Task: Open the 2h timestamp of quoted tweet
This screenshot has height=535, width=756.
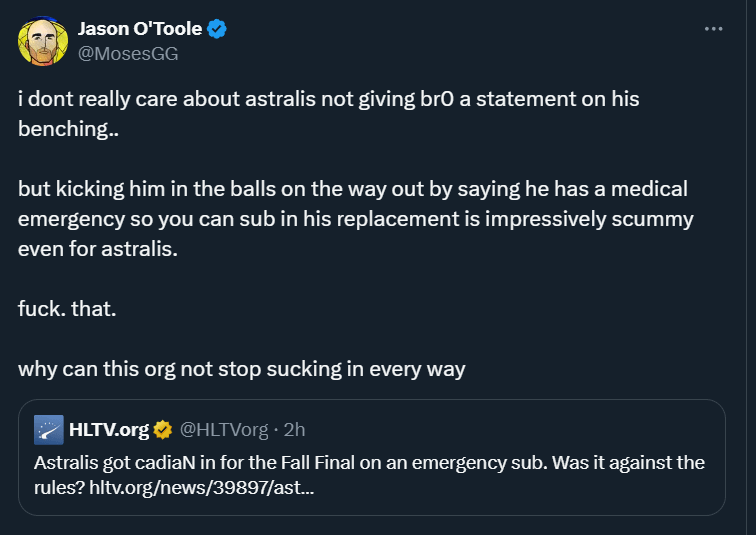Action: [x=294, y=429]
